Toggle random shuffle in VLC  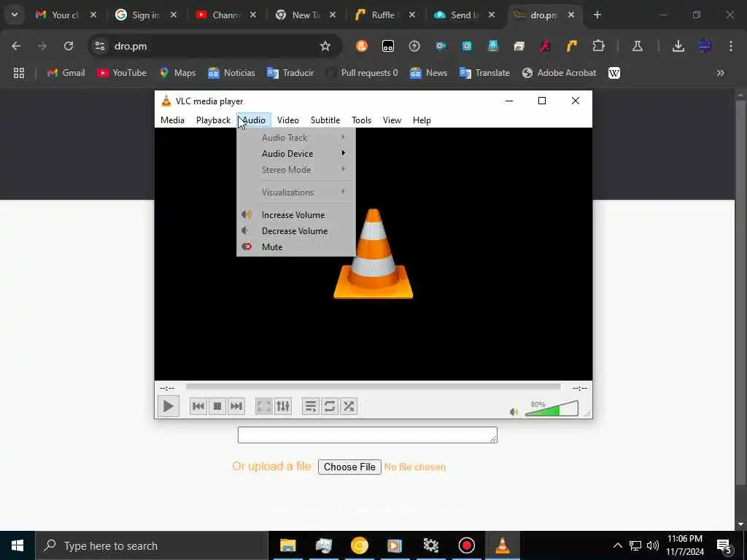(349, 406)
